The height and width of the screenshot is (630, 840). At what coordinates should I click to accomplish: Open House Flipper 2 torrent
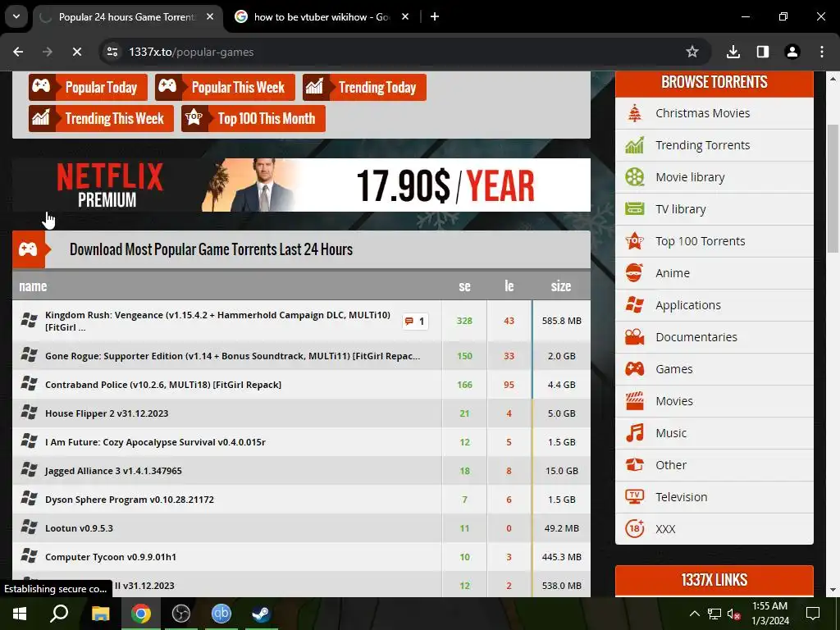point(107,413)
